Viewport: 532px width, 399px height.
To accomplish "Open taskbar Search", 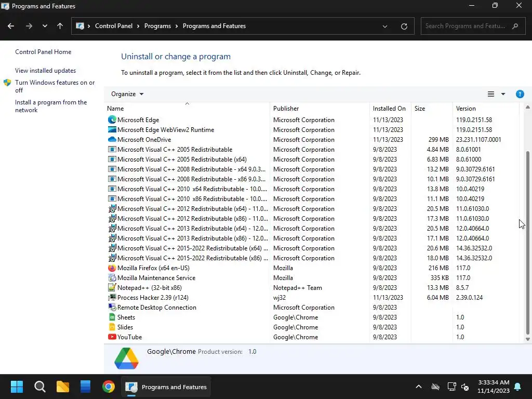I will 39,387.
